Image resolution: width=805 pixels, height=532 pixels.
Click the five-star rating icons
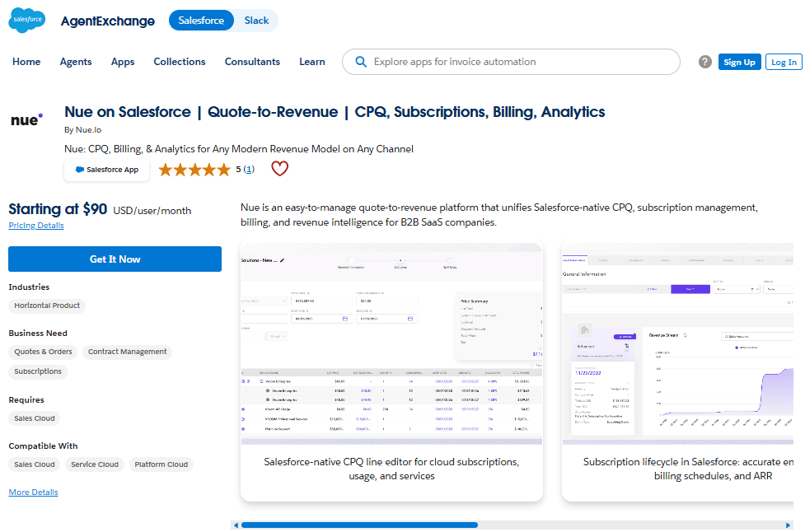coord(194,170)
